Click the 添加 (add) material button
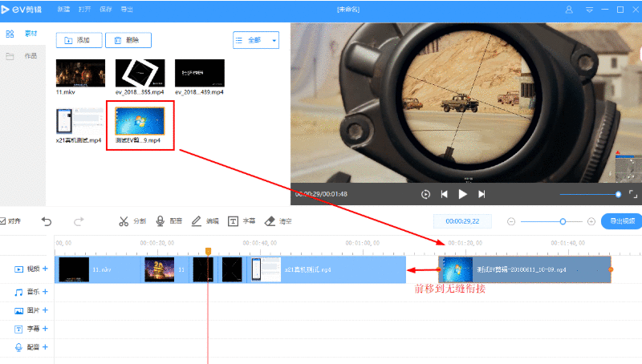This screenshot has width=642, height=364. [x=79, y=40]
